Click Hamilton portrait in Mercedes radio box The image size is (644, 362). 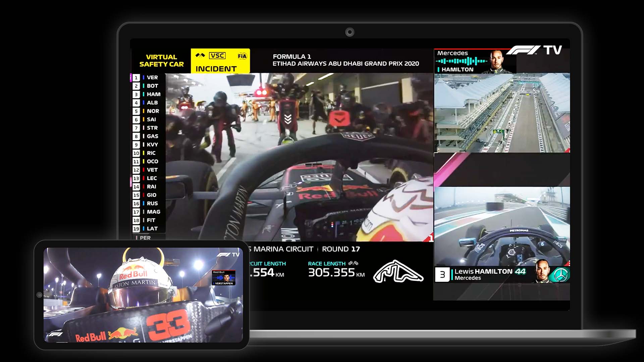pyautogui.click(x=497, y=62)
